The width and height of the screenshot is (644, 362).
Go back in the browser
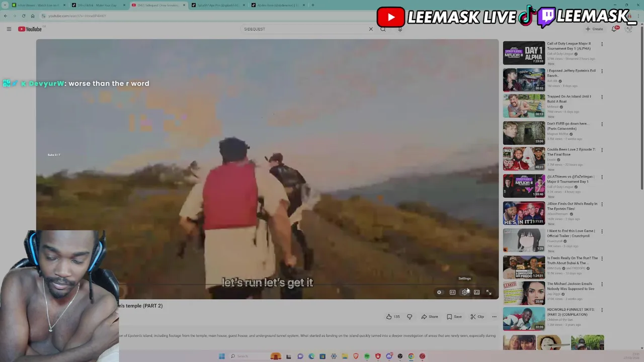click(x=6, y=16)
